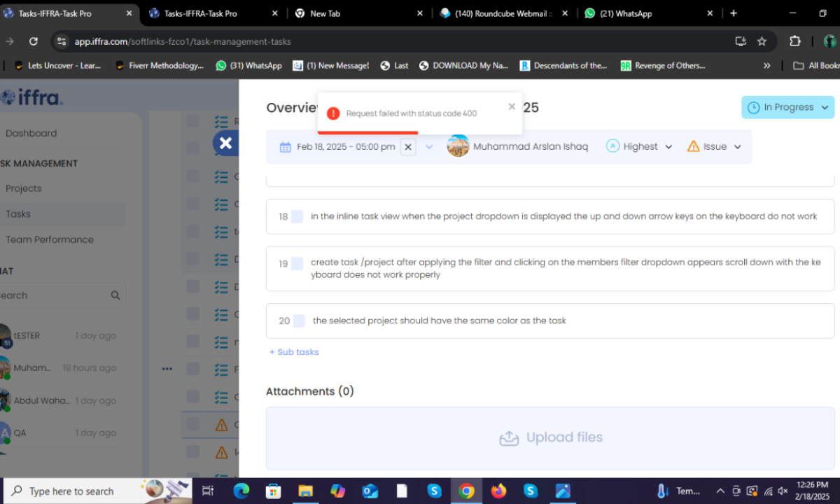Image resolution: width=840 pixels, height=504 pixels.
Task: Bookmark this page with star icon
Action: [762, 41]
